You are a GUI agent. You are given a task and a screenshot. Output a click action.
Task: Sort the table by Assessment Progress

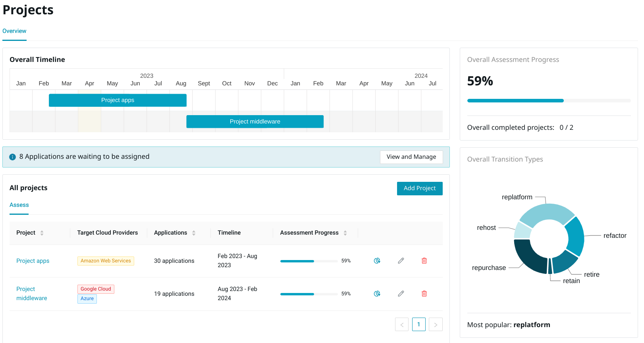[x=345, y=233]
